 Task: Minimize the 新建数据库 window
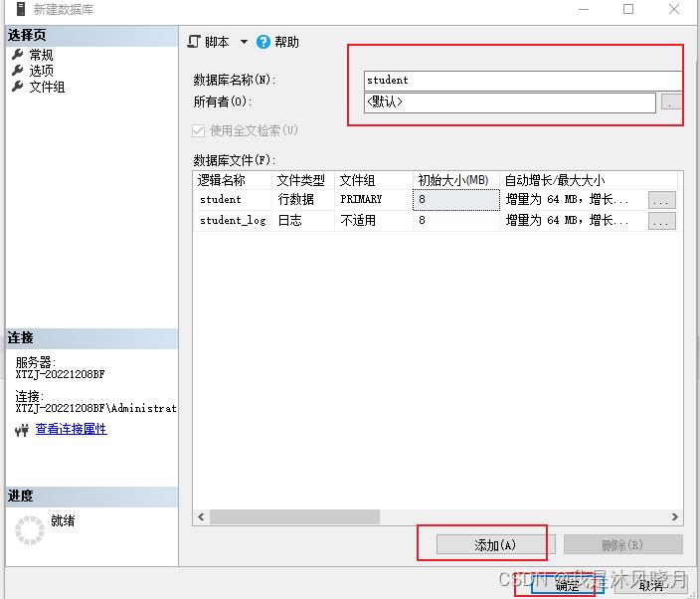(584, 9)
